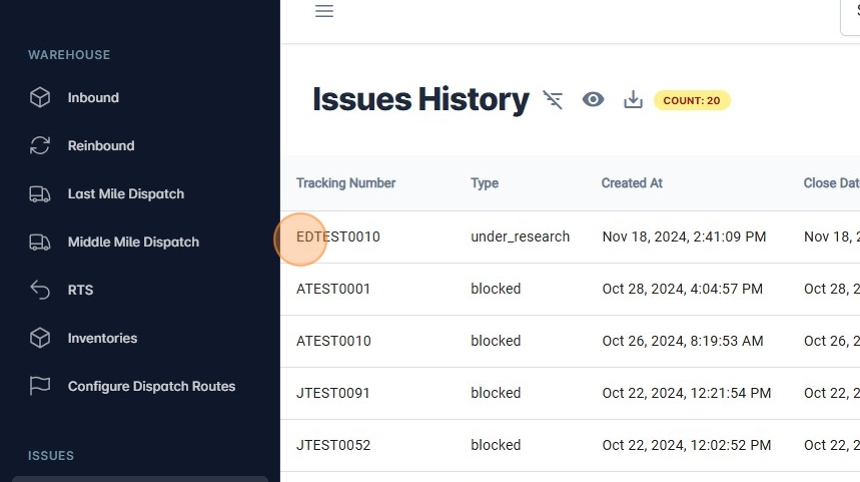Click the Inventories cube icon

coord(40,338)
